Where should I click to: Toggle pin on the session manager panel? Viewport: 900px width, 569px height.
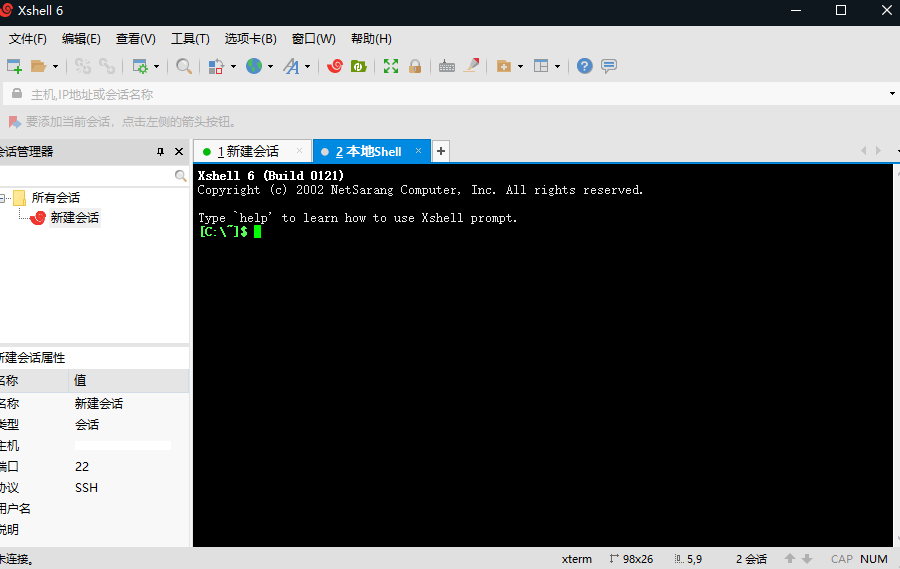click(x=160, y=152)
